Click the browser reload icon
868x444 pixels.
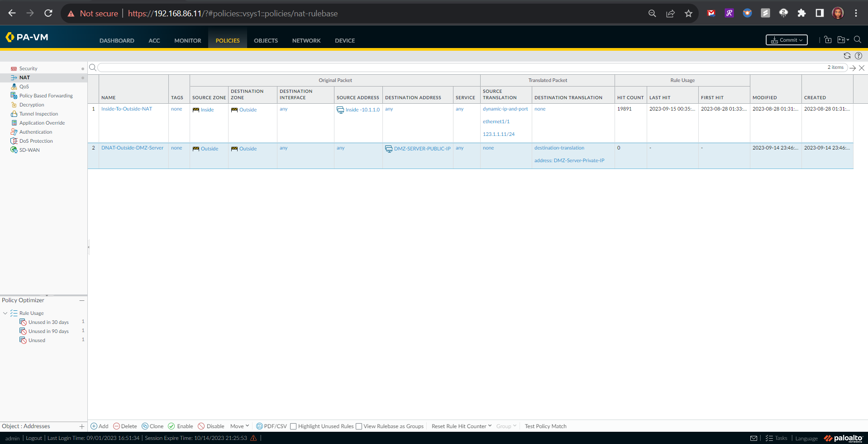point(48,13)
